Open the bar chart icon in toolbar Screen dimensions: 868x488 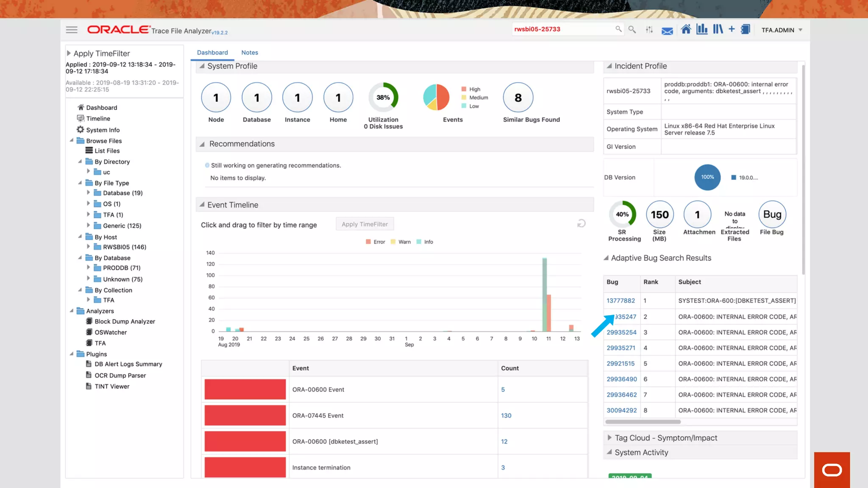click(702, 30)
